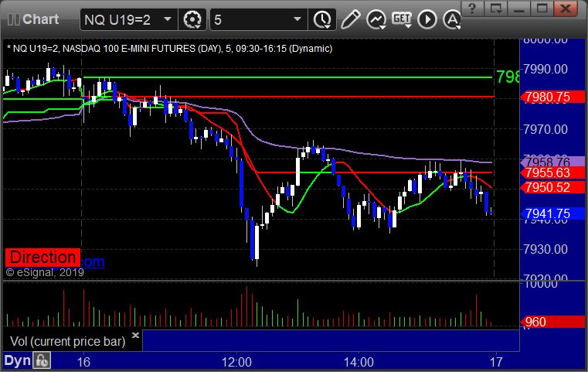Screen dimensions: 588x372
Task: Click the pop-out window button
Action: click(x=495, y=9)
